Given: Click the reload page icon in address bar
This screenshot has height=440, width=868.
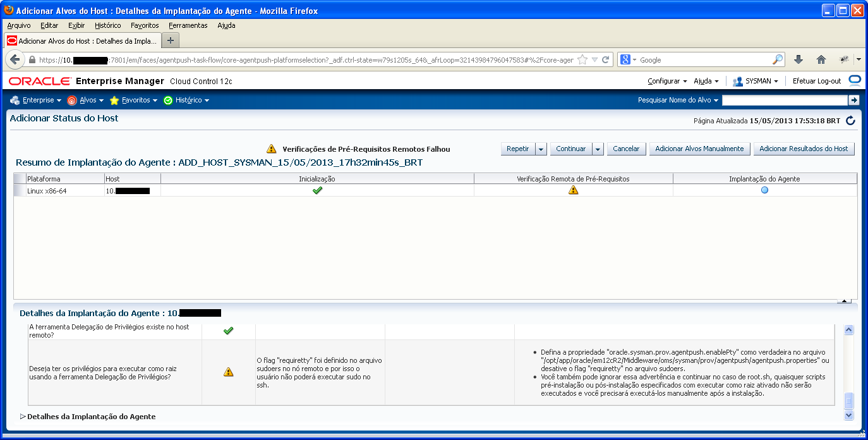Looking at the screenshot, I should pos(605,59).
